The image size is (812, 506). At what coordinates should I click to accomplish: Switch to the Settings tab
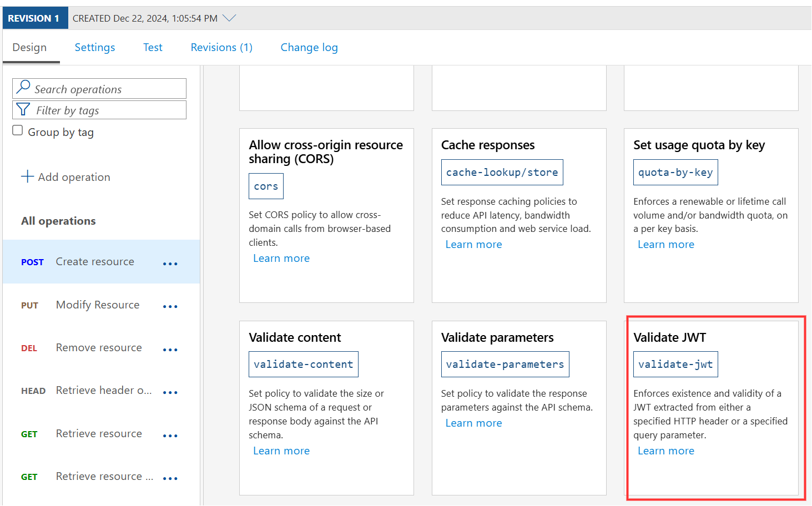coord(95,48)
